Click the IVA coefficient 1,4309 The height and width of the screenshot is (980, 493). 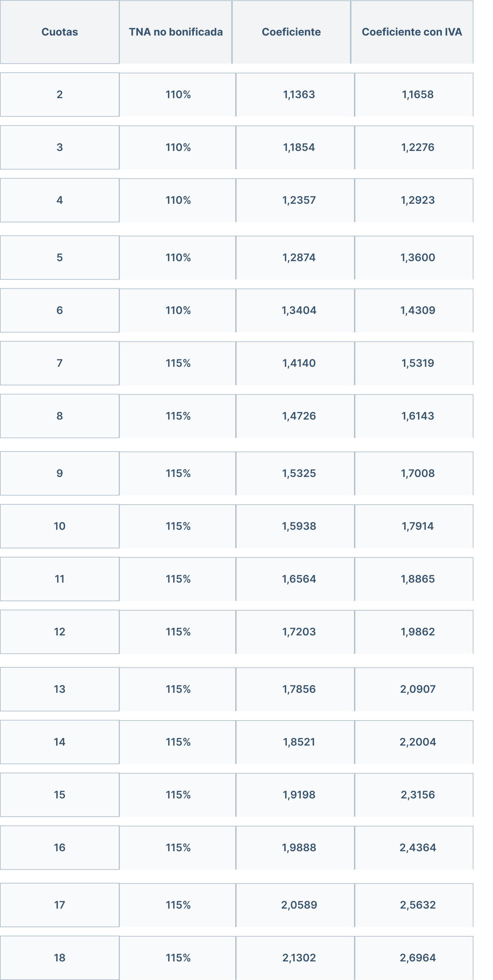tap(417, 310)
